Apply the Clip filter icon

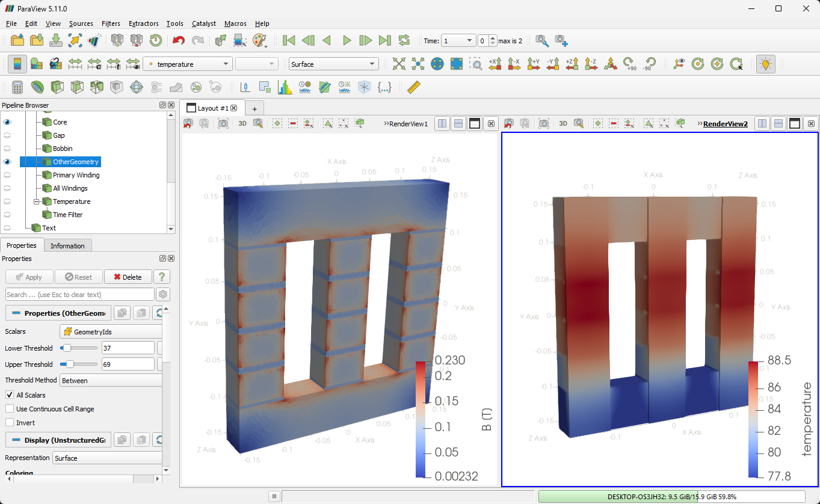[57, 87]
